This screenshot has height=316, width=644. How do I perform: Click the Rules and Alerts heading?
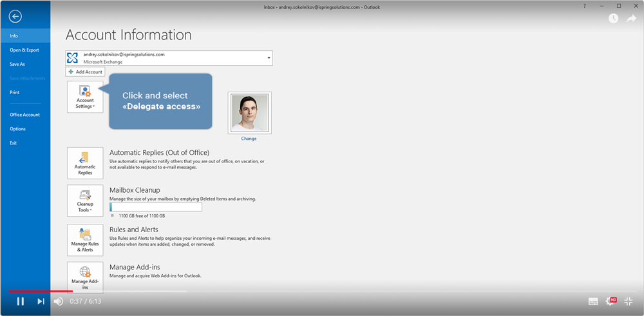coord(134,229)
